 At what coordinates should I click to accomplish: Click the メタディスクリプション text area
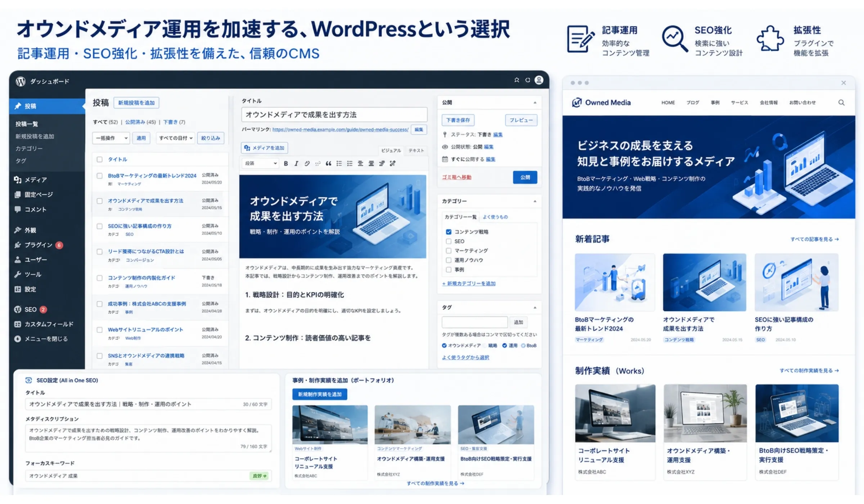[148, 438]
